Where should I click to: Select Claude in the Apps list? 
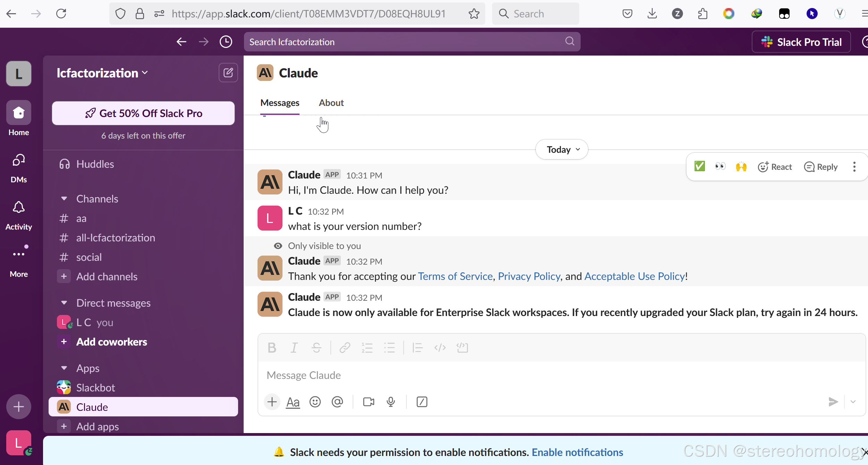click(x=143, y=407)
